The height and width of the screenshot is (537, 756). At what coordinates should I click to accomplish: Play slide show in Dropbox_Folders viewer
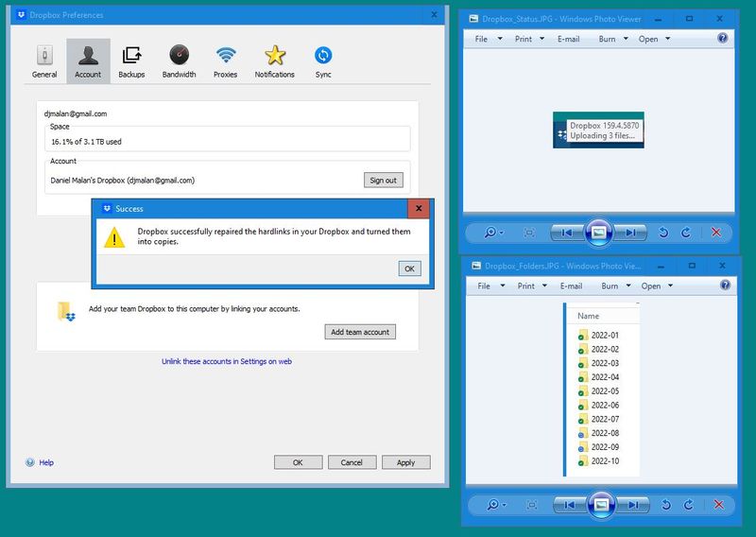601,505
